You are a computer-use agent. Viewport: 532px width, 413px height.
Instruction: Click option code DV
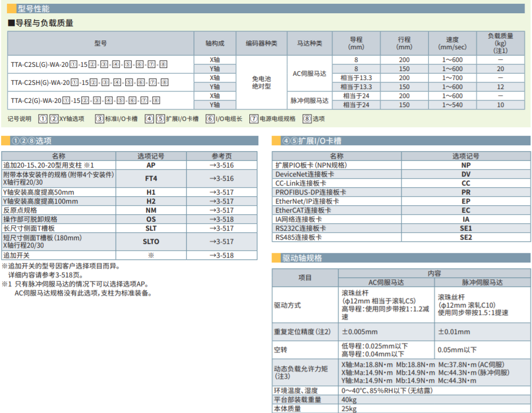pos(466,174)
